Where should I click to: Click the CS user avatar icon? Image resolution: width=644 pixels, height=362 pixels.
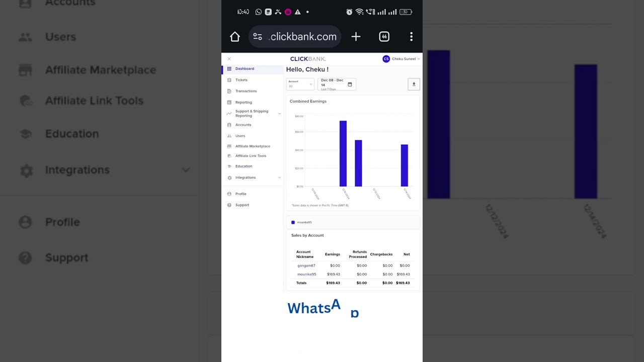point(386,59)
